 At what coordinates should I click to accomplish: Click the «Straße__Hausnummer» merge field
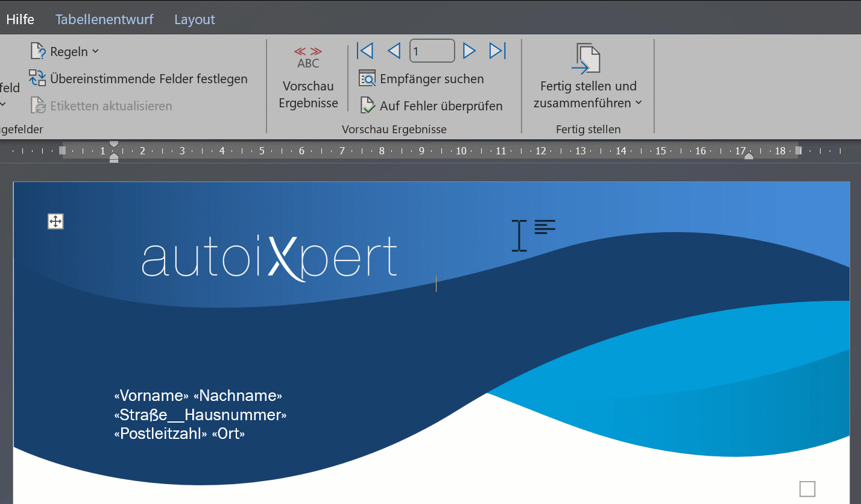tap(200, 415)
